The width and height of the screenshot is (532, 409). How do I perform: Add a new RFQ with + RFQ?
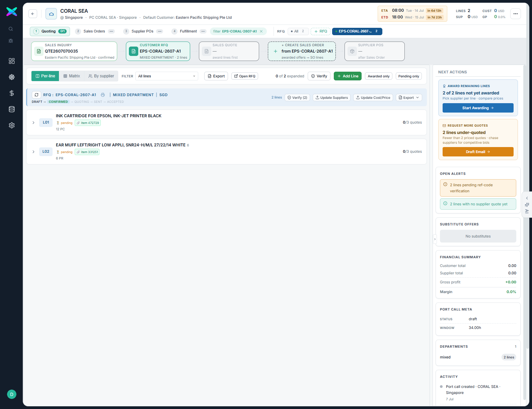[x=321, y=31]
